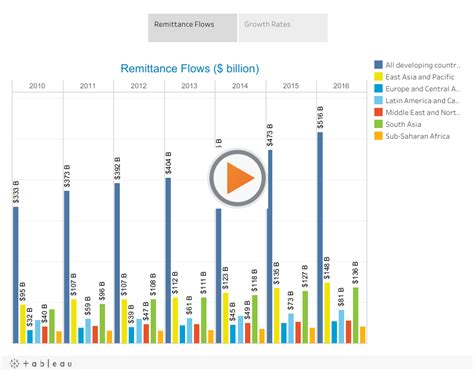Click the chart title Remittance Flows ($ billion)

click(190, 68)
